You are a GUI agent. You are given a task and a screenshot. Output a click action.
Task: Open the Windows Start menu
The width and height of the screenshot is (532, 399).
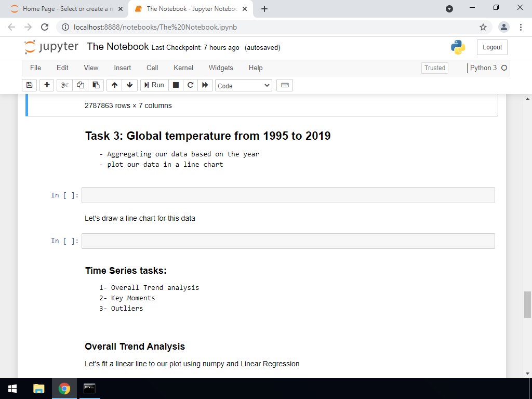coord(12,389)
